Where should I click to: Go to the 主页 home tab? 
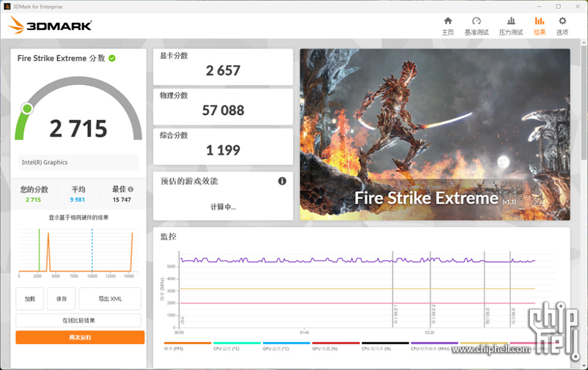tap(448, 26)
